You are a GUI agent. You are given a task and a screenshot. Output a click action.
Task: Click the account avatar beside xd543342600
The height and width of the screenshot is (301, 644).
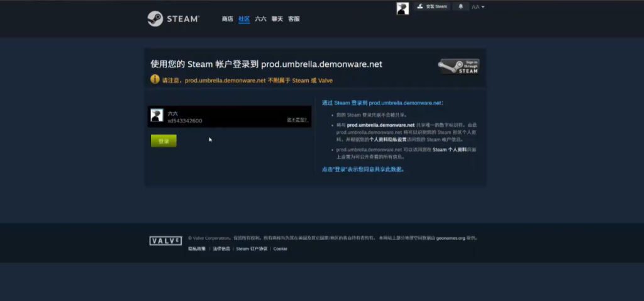tap(157, 115)
